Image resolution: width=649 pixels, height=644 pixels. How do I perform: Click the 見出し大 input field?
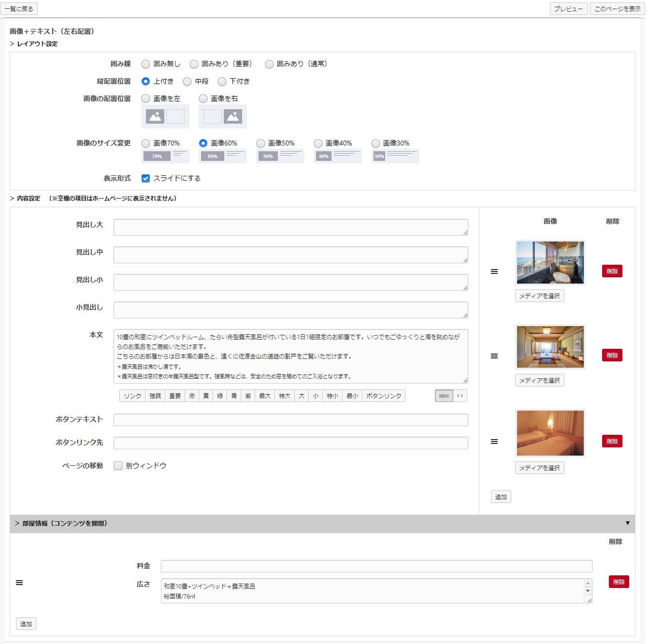290,227
